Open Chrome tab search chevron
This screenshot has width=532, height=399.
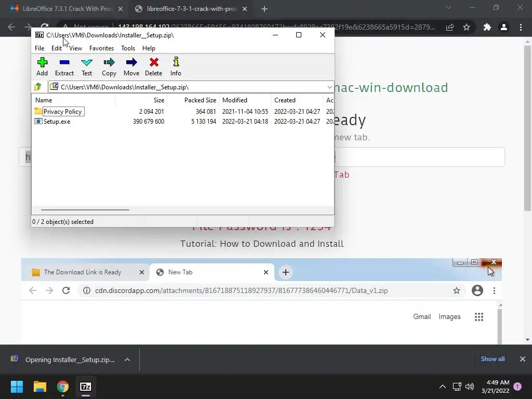tap(448, 7)
